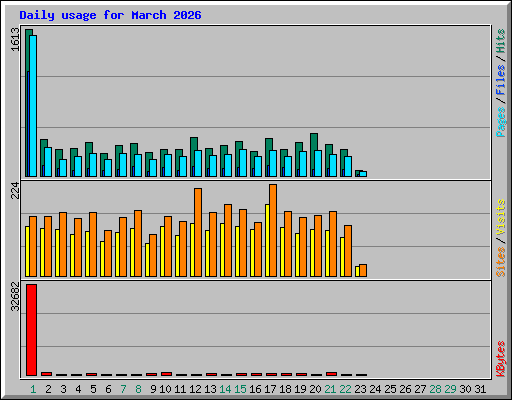Click the day 5 axis label
The width and height of the screenshot is (512, 400).
[93, 389]
